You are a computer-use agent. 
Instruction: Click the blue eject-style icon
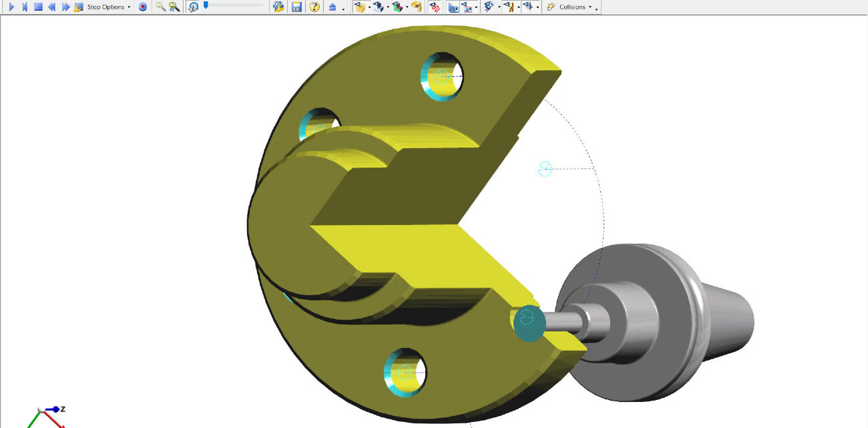pyautogui.click(x=333, y=7)
